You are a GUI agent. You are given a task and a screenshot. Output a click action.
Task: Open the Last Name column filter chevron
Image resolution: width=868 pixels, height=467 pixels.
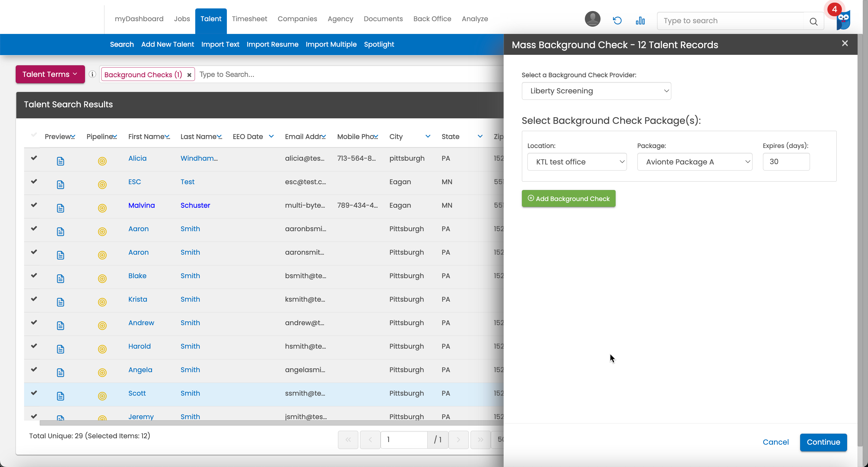click(220, 136)
